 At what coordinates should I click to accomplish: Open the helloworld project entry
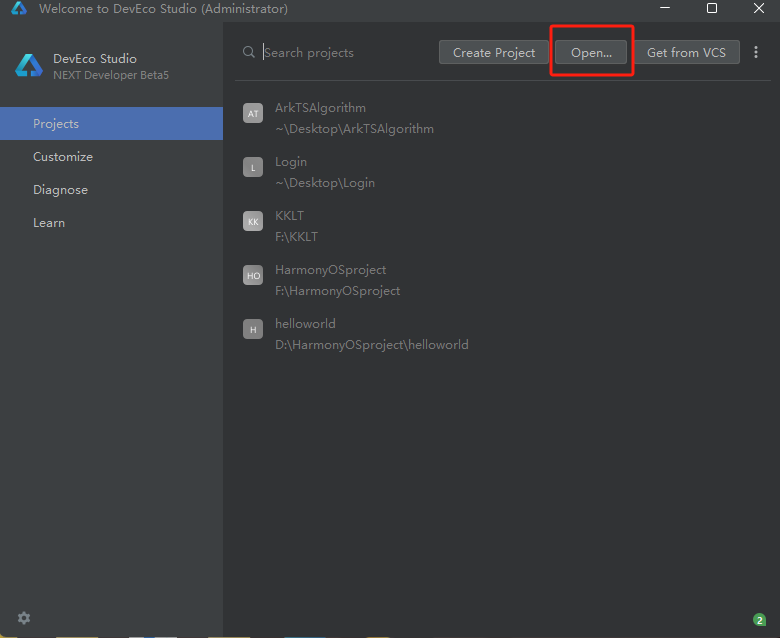pos(371,334)
